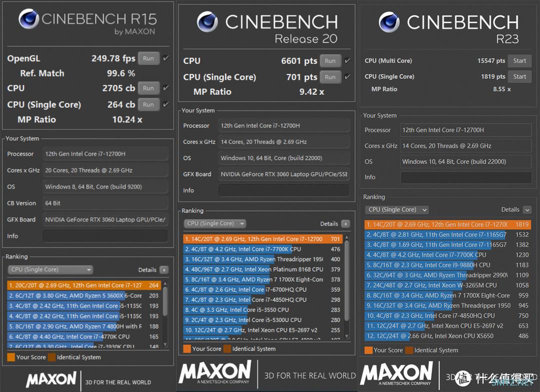The image size is (540, 392).
Task: Click the Info field in Cinebench Release 20
Action: pyautogui.click(x=284, y=190)
